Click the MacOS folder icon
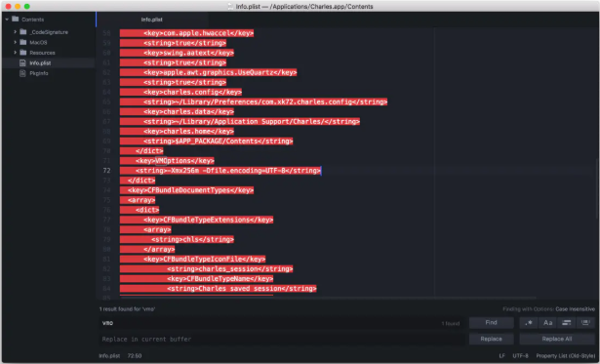Viewport: 600px width, 364px height. click(23, 43)
